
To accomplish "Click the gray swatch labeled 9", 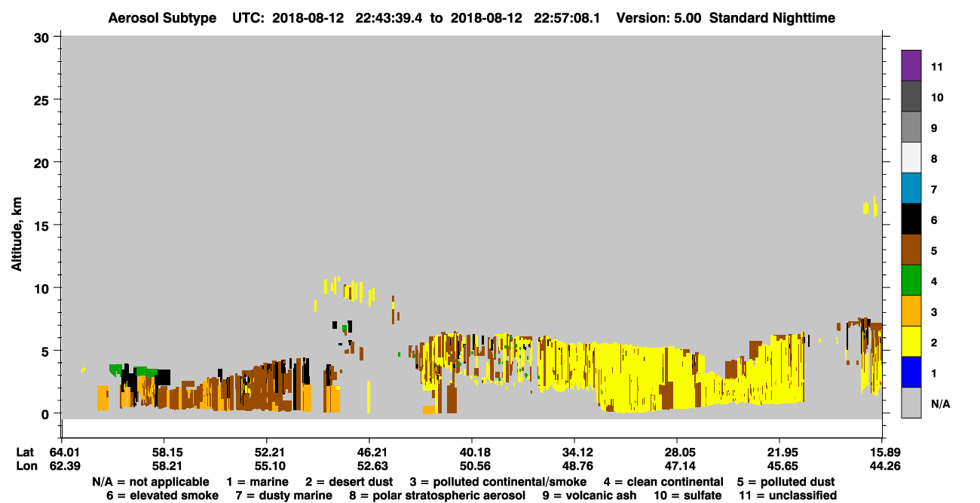I will [x=911, y=127].
